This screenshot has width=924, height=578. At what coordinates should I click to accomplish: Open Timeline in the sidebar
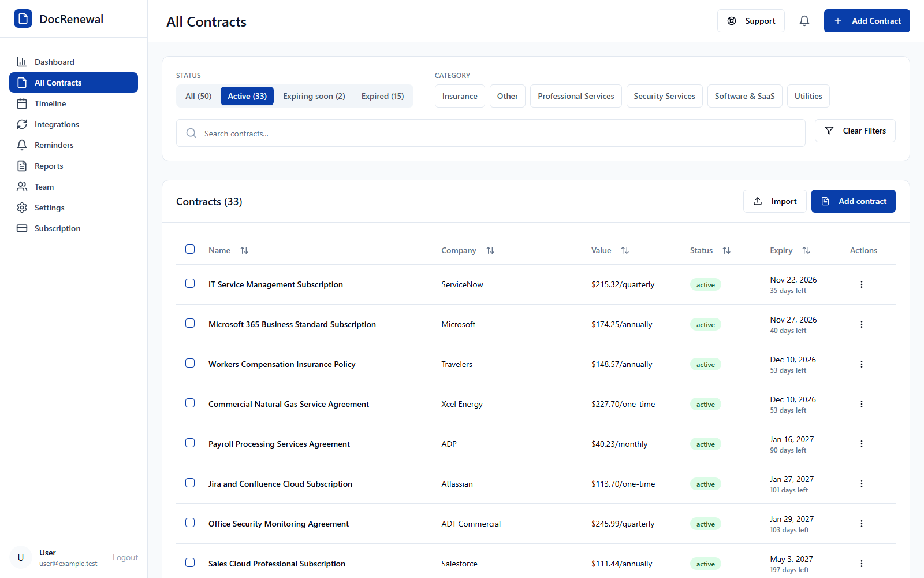pyautogui.click(x=73, y=103)
